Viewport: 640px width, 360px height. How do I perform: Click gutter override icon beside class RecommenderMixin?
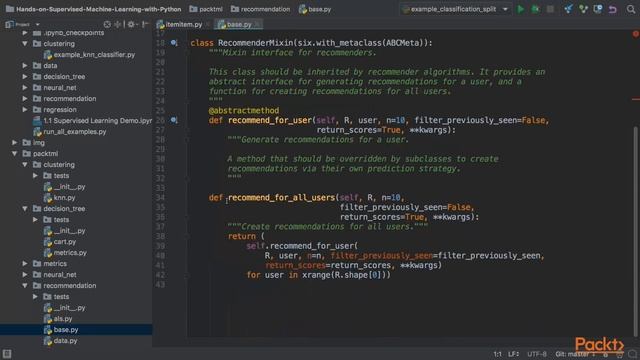click(x=174, y=42)
